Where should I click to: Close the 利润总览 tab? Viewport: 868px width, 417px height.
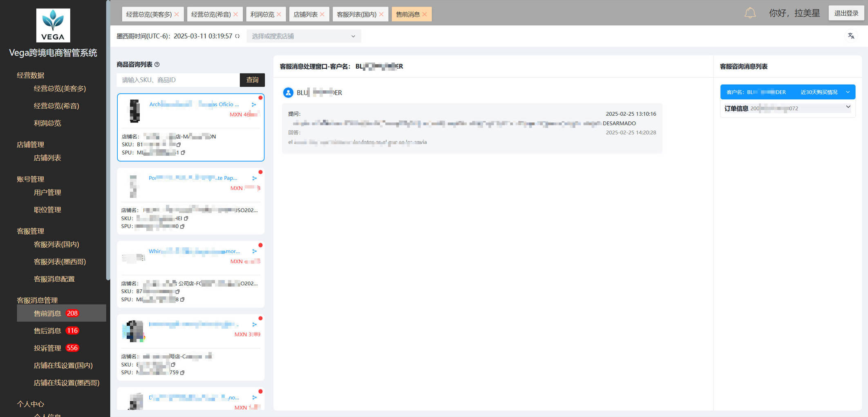coord(279,14)
